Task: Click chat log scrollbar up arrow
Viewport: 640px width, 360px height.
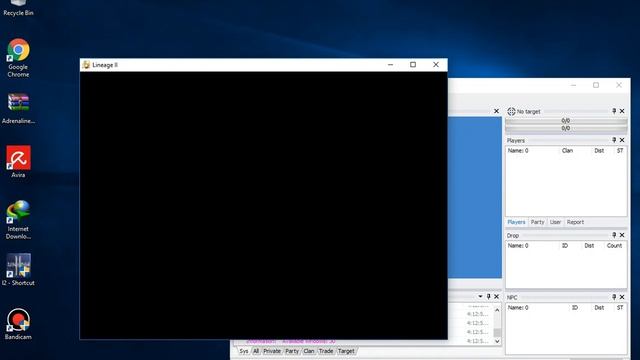Action: click(x=497, y=311)
